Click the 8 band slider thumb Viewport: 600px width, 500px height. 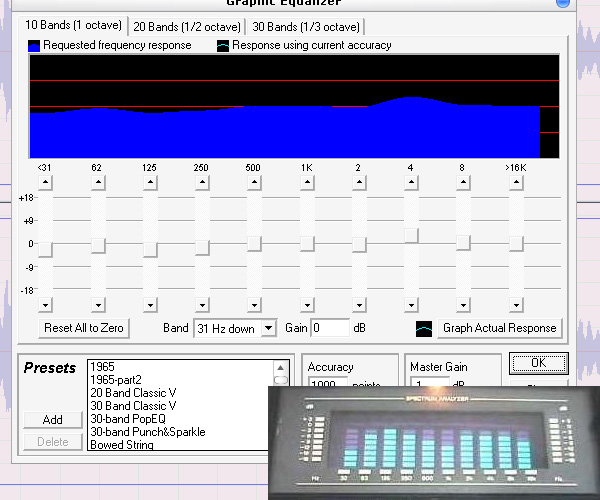463,243
